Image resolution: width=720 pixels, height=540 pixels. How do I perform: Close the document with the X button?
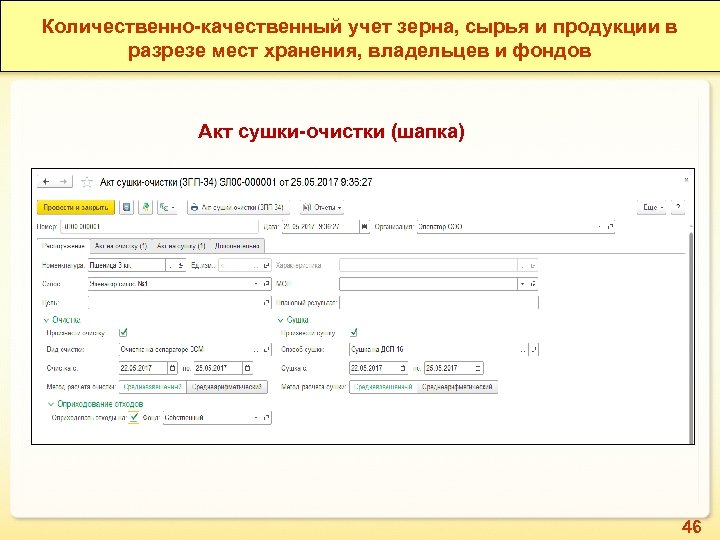coord(686,180)
